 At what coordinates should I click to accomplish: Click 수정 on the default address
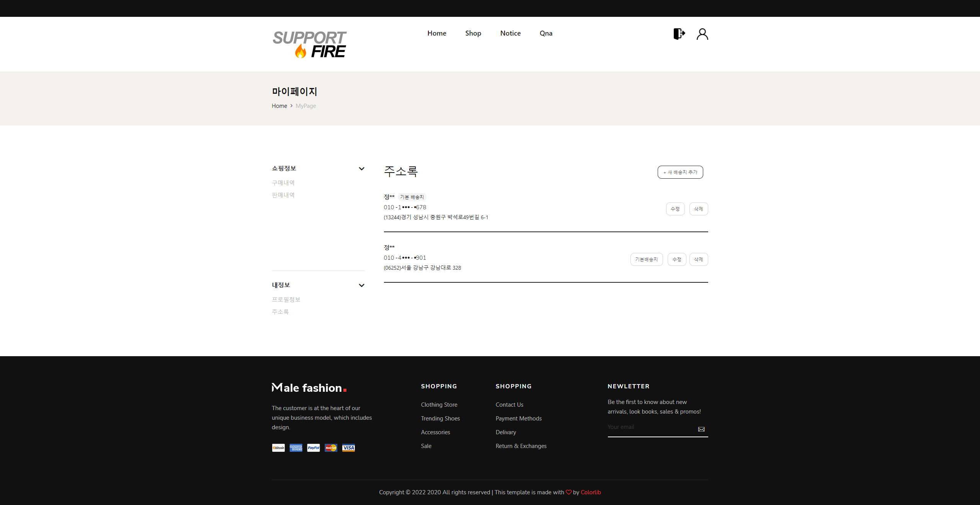(x=675, y=209)
